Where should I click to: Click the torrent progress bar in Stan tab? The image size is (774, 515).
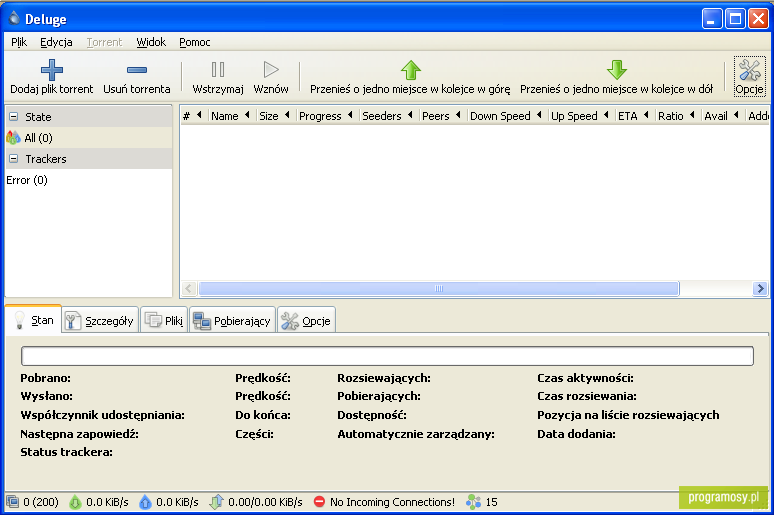click(x=387, y=356)
